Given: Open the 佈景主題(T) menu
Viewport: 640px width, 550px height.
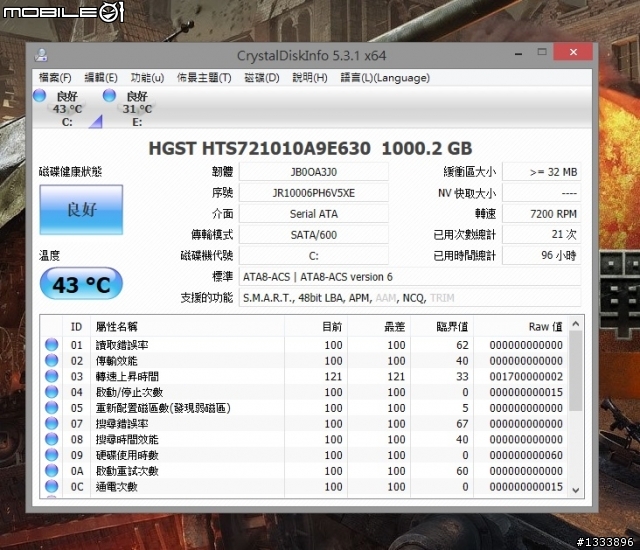Looking at the screenshot, I should [204, 78].
